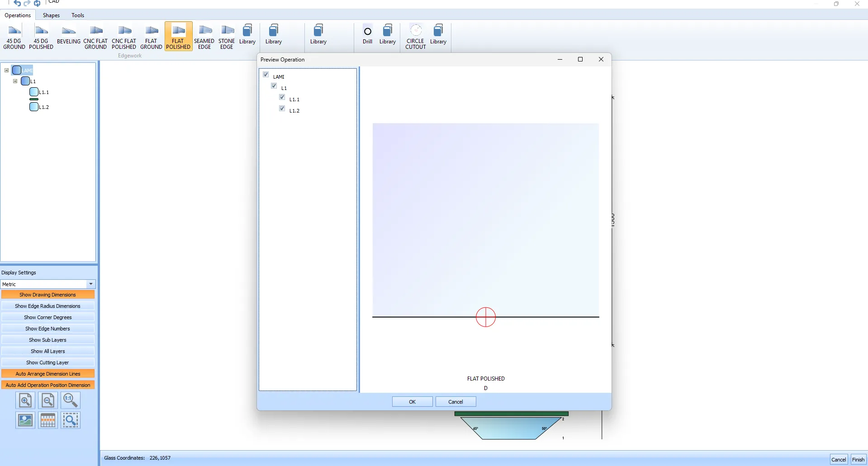Viewport: 868px width, 466px height.
Task: Pick the FLAT GROUND edgework tool
Action: click(x=151, y=36)
